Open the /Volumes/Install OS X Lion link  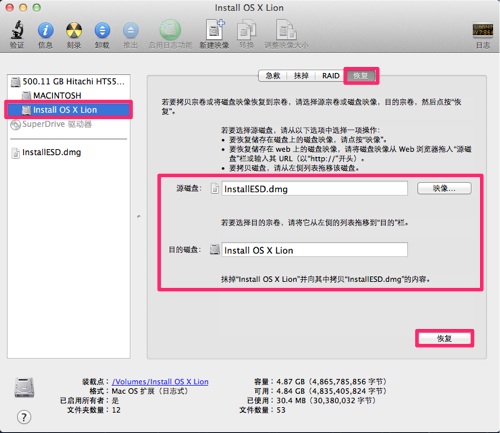[160, 382]
